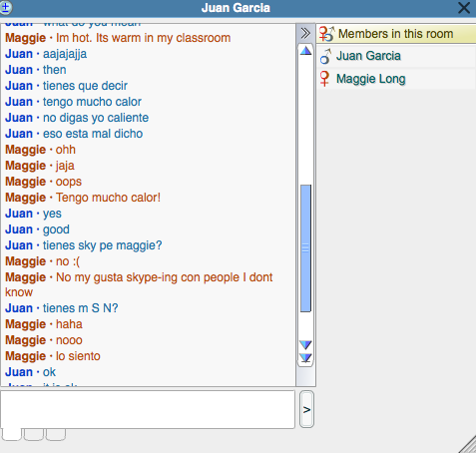Select Maggie Long in the members list
The height and width of the screenshot is (453, 476).
coord(397,79)
